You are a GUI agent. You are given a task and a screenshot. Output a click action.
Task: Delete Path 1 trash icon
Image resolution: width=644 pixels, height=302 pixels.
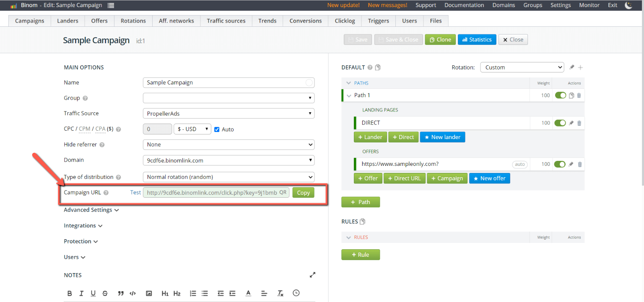579,96
